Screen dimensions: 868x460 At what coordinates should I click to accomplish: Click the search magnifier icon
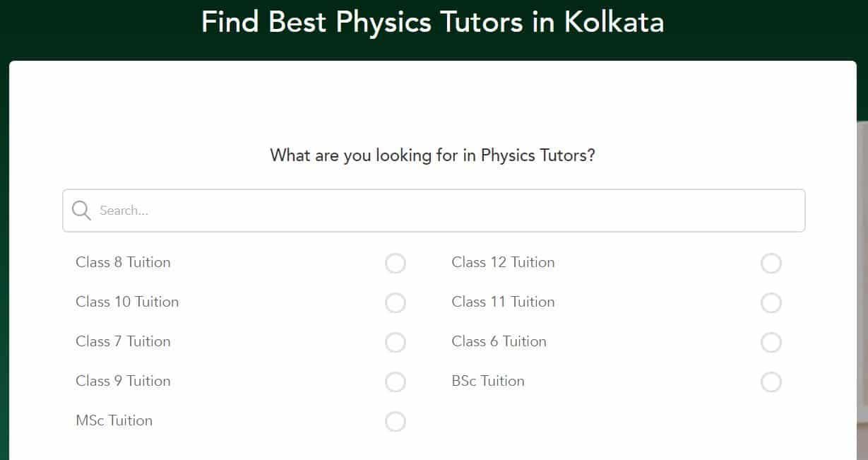81,210
